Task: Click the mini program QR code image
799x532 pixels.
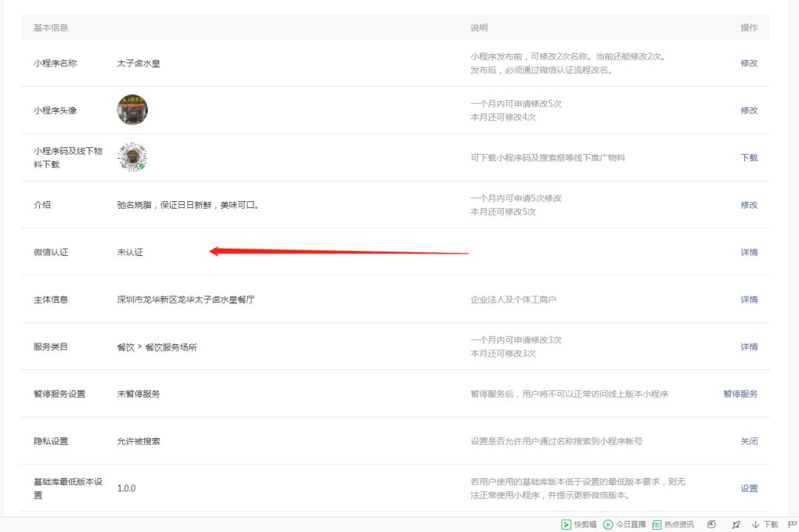Action: click(132, 157)
